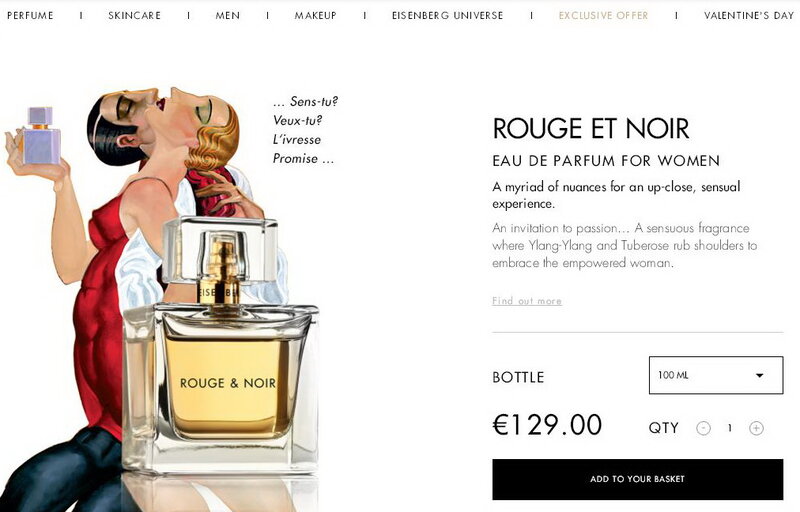Open the Perfume menu

click(30, 15)
